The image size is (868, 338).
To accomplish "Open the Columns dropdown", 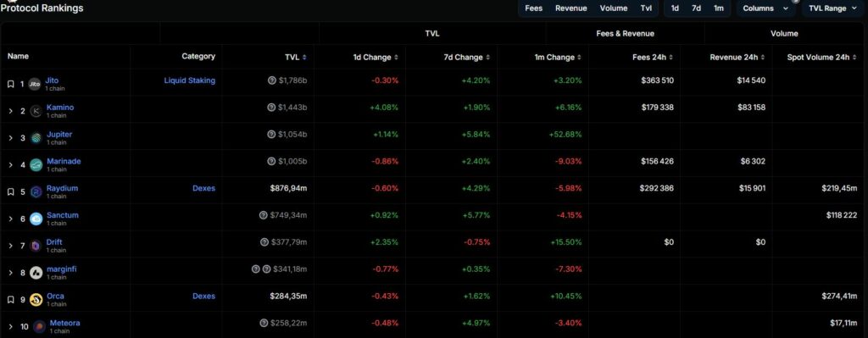I will pos(765,8).
